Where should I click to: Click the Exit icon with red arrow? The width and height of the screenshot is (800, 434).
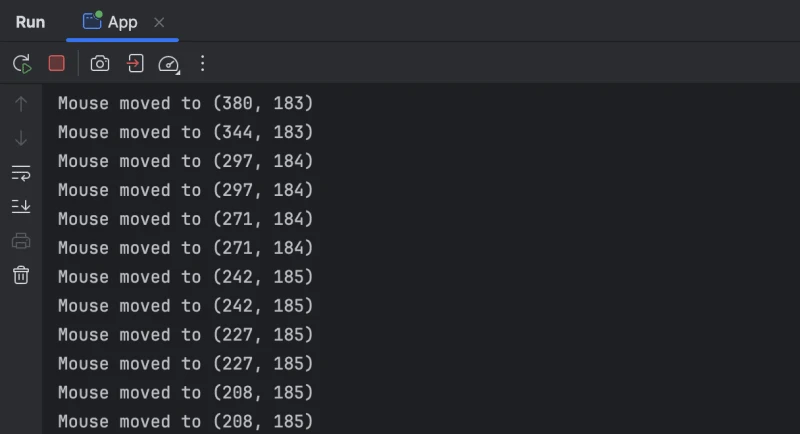point(135,63)
